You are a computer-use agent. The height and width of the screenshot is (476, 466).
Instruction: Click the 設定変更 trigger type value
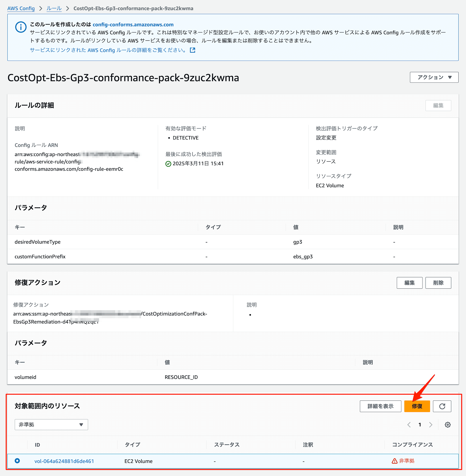(x=326, y=138)
